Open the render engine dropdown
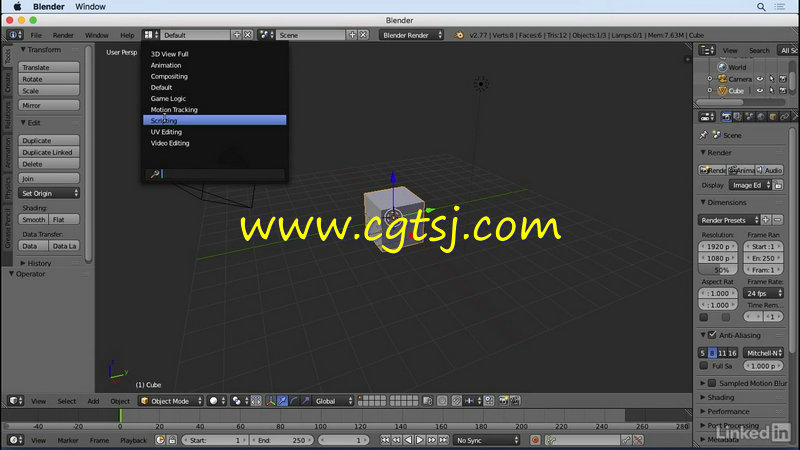 [x=411, y=35]
